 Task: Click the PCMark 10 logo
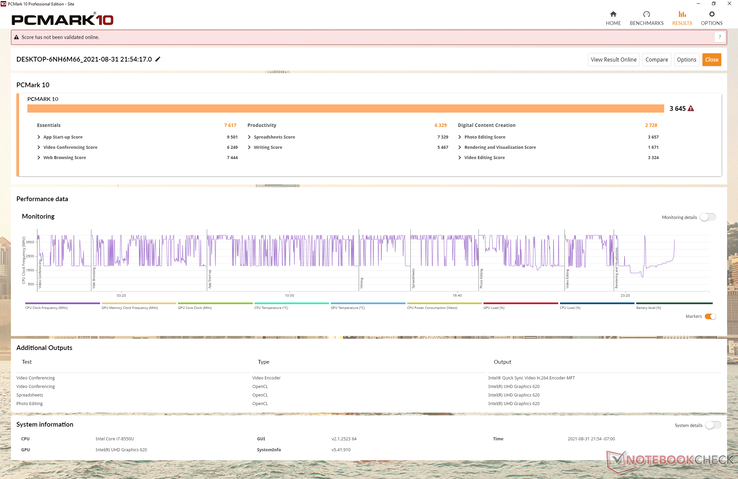(x=62, y=19)
